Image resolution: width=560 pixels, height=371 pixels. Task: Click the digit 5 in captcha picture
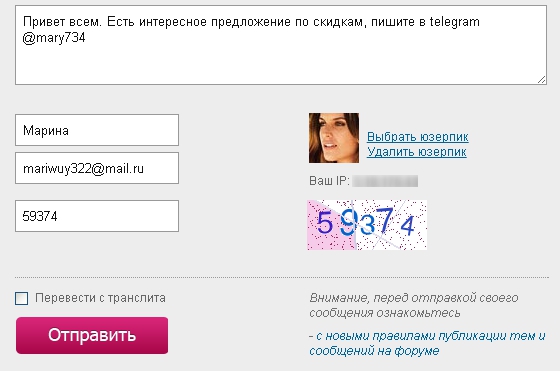click(325, 223)
